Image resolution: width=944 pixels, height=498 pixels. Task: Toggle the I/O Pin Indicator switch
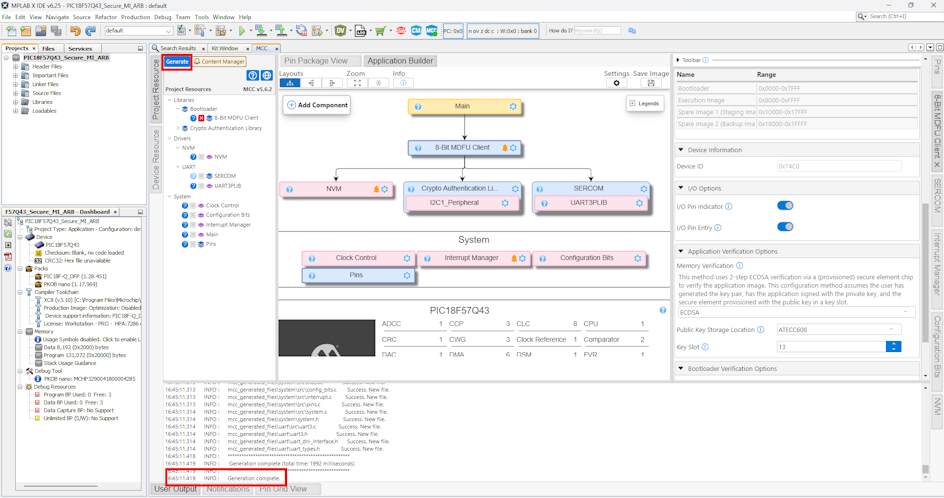coord(785,206)
